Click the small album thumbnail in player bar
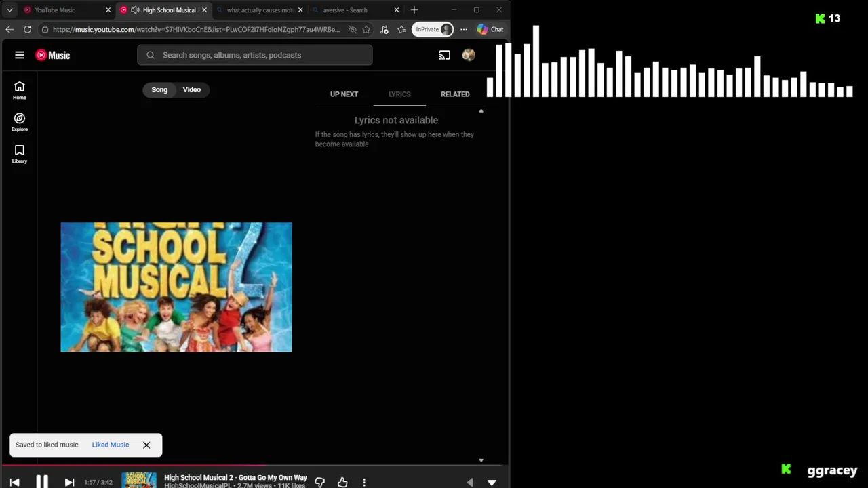Image resolution: width=868 pixels, height=488 pixels. pyautogui.click(x=139, y=481)
